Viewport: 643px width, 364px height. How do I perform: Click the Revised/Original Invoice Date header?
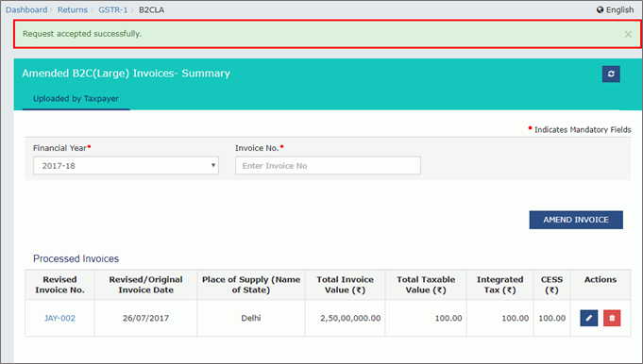[x=145, y=285]
